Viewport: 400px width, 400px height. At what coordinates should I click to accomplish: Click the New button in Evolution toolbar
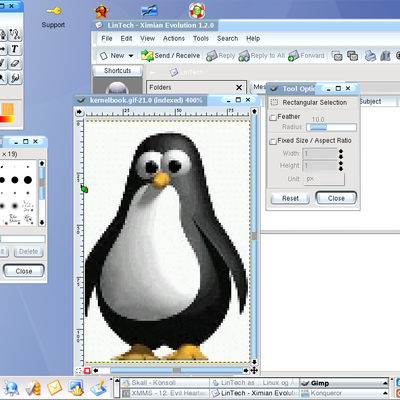coord(112,56)
